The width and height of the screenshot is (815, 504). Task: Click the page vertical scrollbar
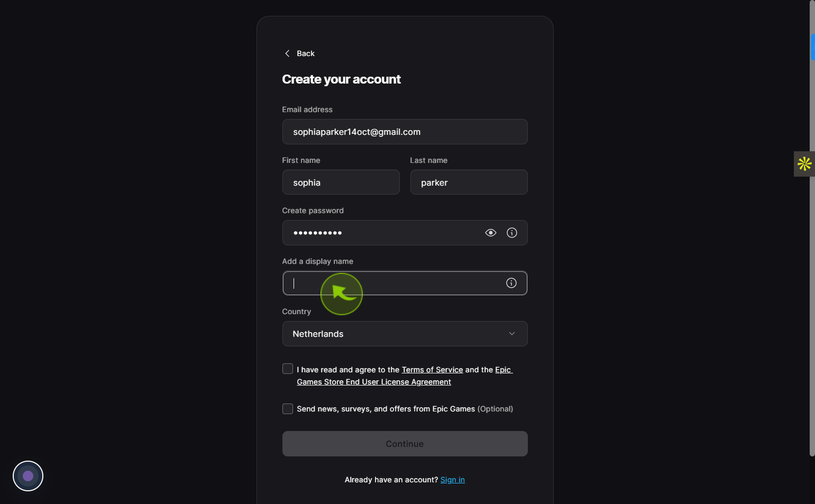pyautogui.click(x=812, y=227)
